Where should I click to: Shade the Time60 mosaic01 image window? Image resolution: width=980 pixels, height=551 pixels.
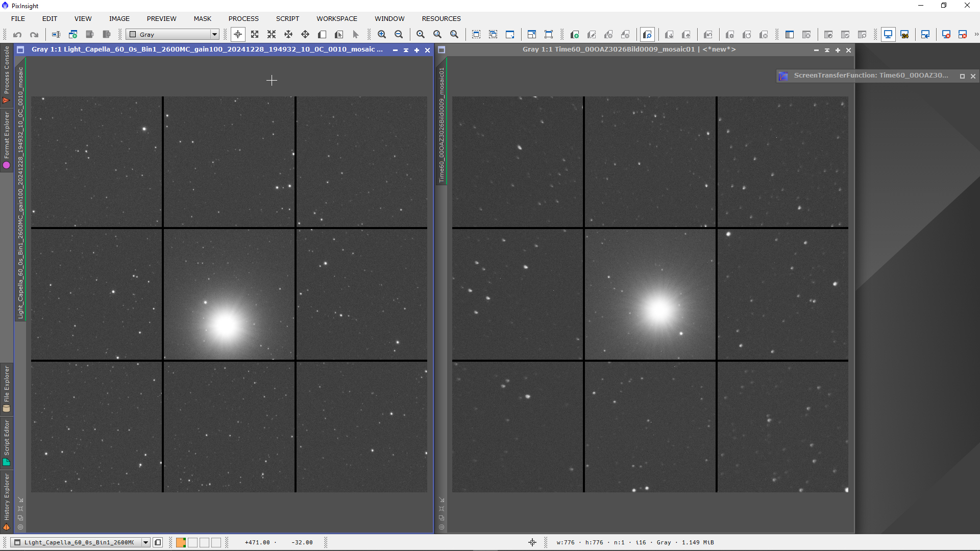click(827, 50)
